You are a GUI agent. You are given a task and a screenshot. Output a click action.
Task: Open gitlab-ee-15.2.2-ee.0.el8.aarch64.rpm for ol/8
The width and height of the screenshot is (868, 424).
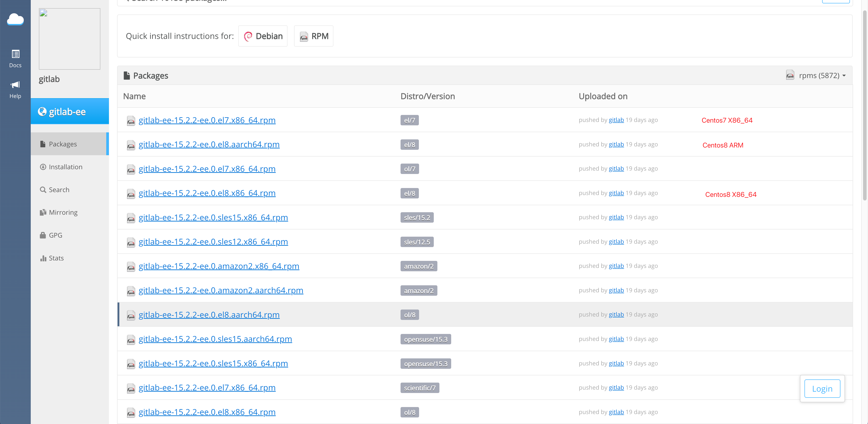tap(209, 315)
